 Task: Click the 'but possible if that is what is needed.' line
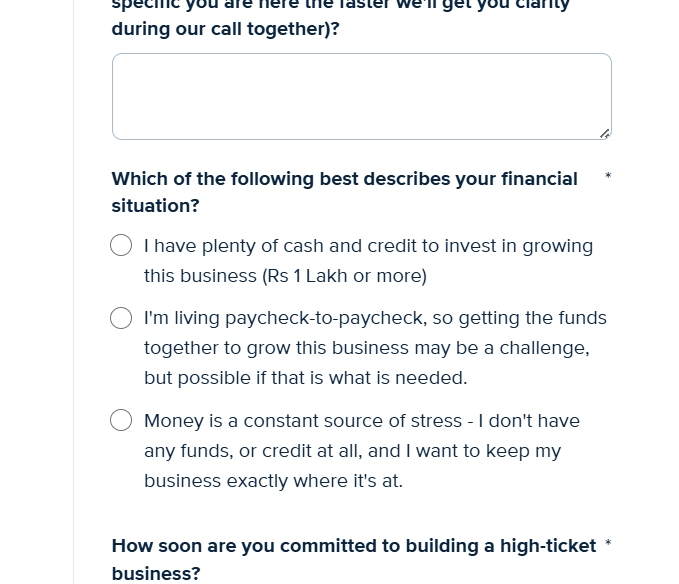pyautogui.click(x=306, y=378)
